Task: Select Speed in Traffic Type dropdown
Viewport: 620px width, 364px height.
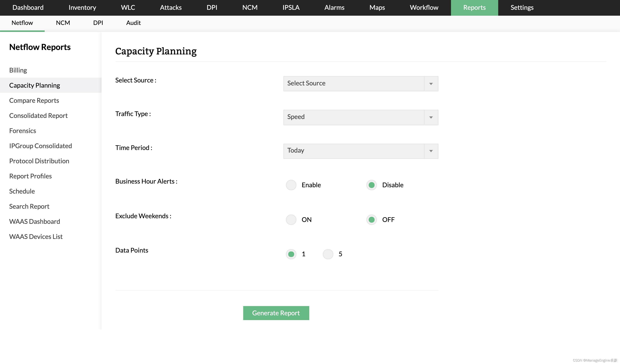Action: [361, 117]
